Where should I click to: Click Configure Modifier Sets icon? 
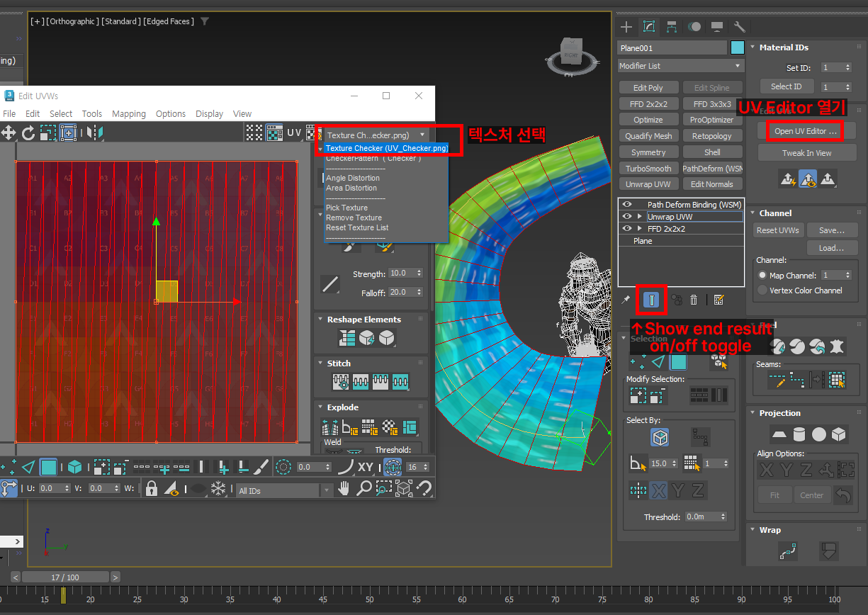tap(718, 300)
